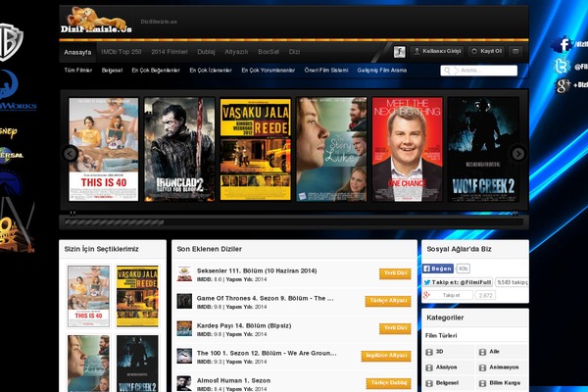This screenshot has height=392, width=588.
Task: Open the This Is 40 carousel poster
Action: [x=104, y=149]
